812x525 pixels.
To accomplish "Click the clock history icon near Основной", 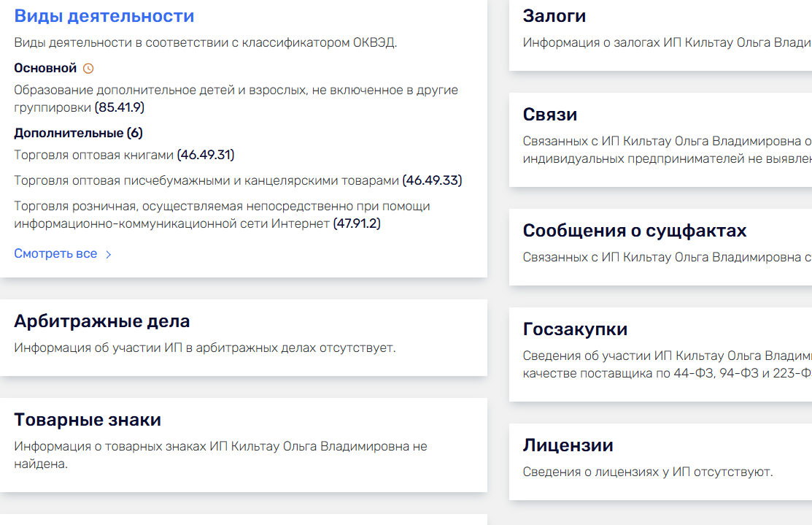I will pyautogui.click(x=88, y=68).
